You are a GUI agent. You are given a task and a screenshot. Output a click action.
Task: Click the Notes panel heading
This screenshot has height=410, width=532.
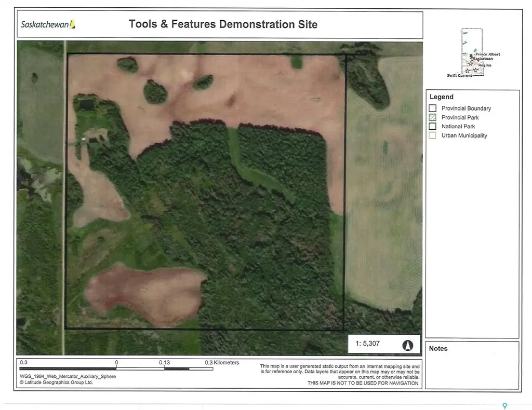click(438, 348)
